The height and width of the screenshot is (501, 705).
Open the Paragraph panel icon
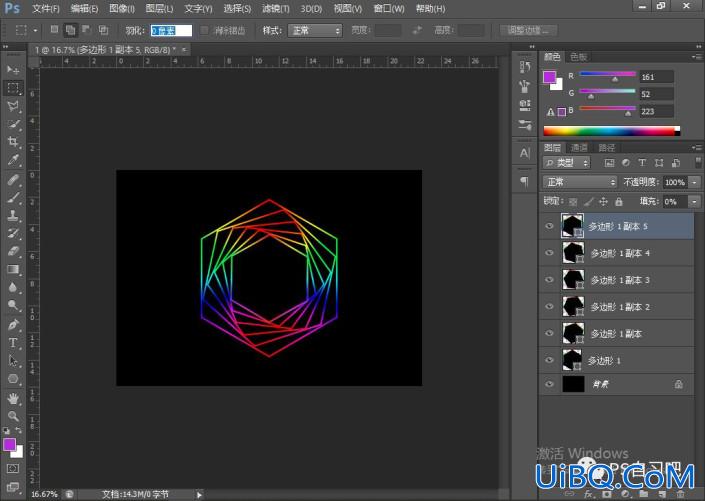[524, 181]
